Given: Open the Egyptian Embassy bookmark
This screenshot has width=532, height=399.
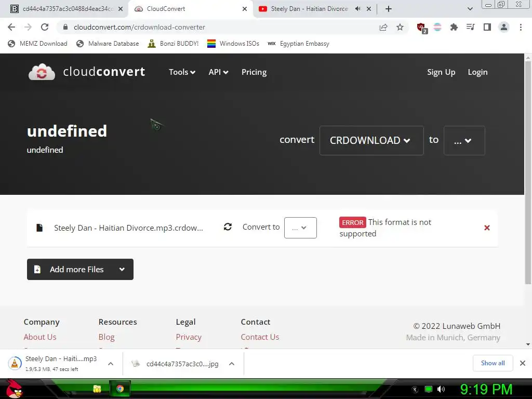Looking at the screenshot, I should 299,44.
